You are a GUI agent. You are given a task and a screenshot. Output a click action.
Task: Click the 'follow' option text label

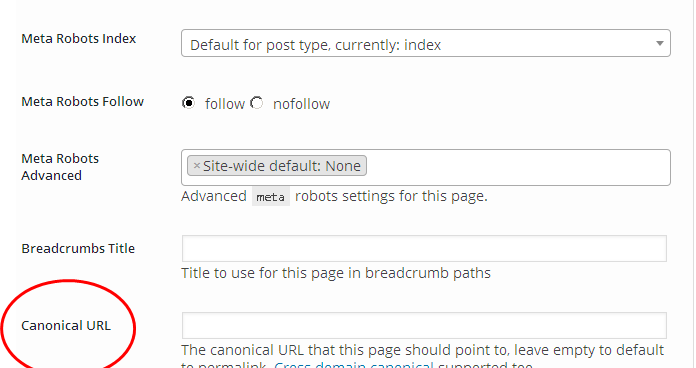point(225,104)
